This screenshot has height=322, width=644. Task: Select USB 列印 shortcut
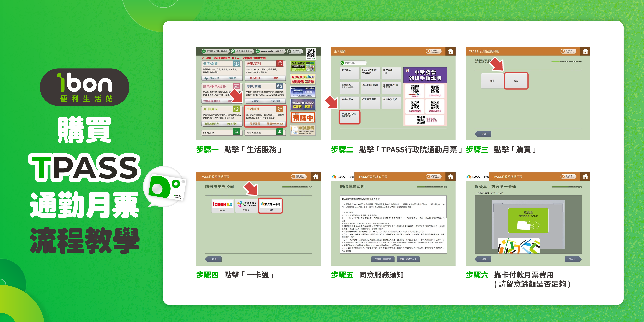(232, 124)
